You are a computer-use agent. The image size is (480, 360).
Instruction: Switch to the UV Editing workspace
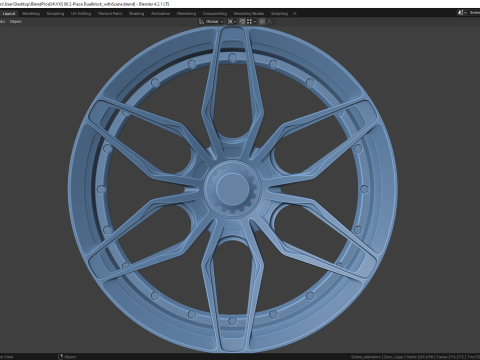tap(81, 14)
